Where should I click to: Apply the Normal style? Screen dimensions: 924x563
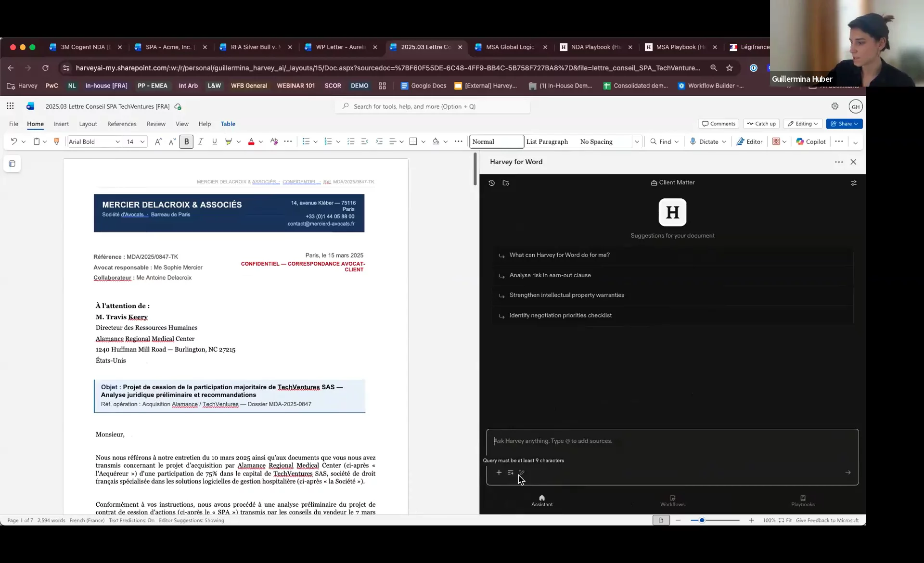(497, 141)
